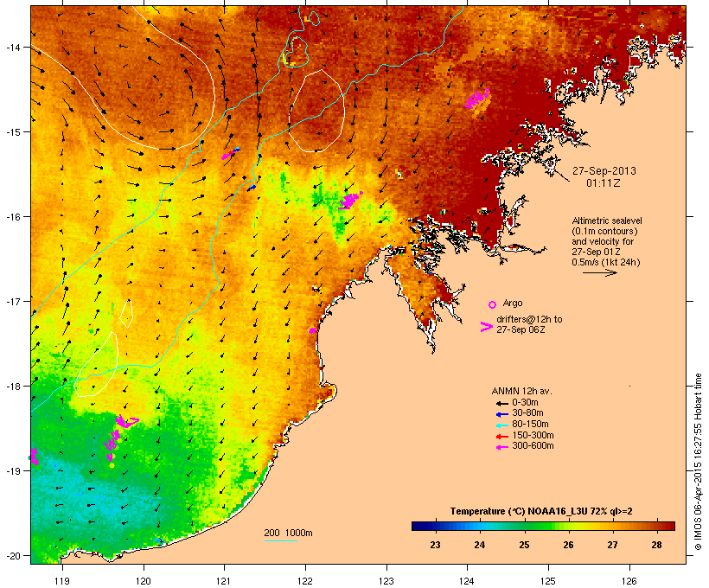The height and width of the screenshot is (588, 709).
Task: Click the time label 01:11Z
Action: coord(604,183)
